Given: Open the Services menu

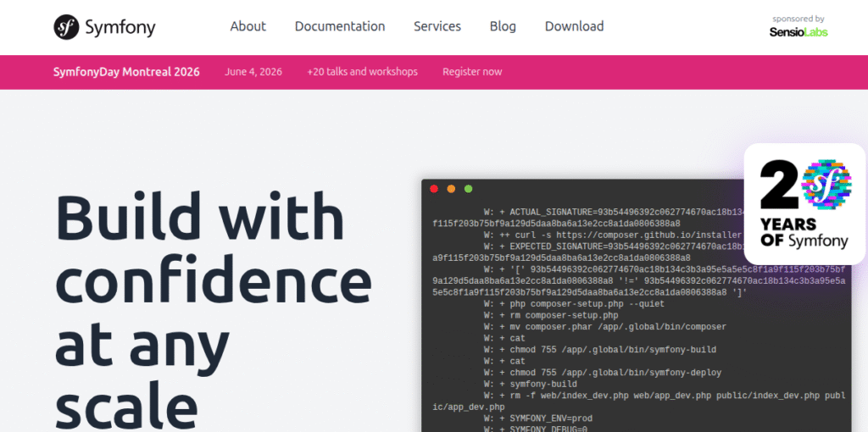Looking at the screenshot, I should (x=437, y=26).
